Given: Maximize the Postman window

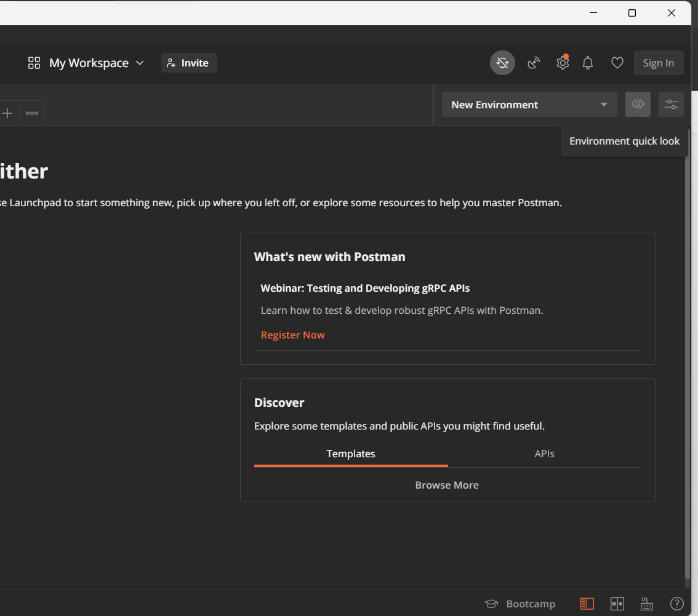Looking at the screenshot, I should coord(632,13).
